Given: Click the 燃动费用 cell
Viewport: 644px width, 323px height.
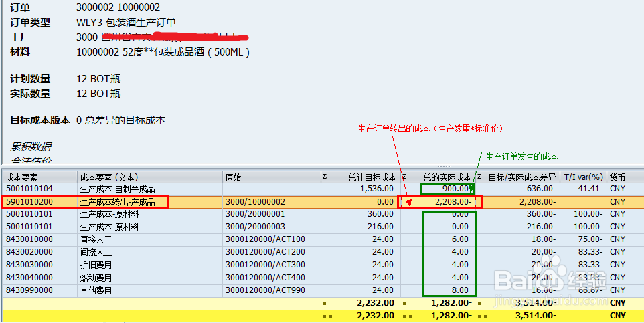Looking at the screenshot, I should [x=96, y=278].
